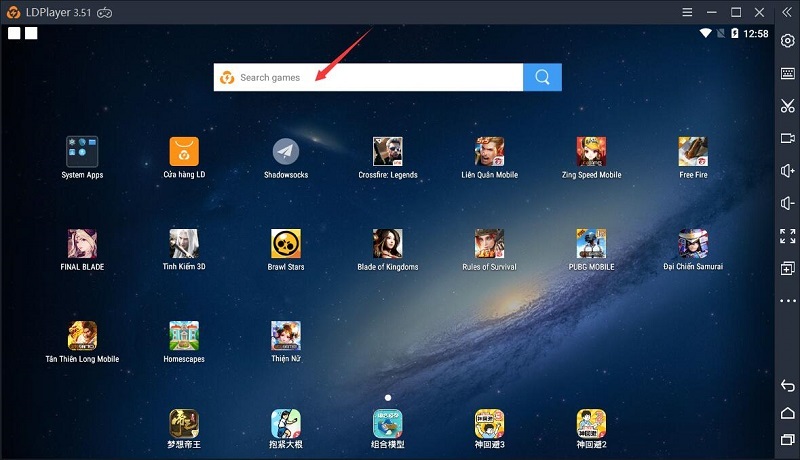Viewport: 800px width, 460px height.
Task: Decrease volume with speaker minus icon
Action: (x=787, y=203)
